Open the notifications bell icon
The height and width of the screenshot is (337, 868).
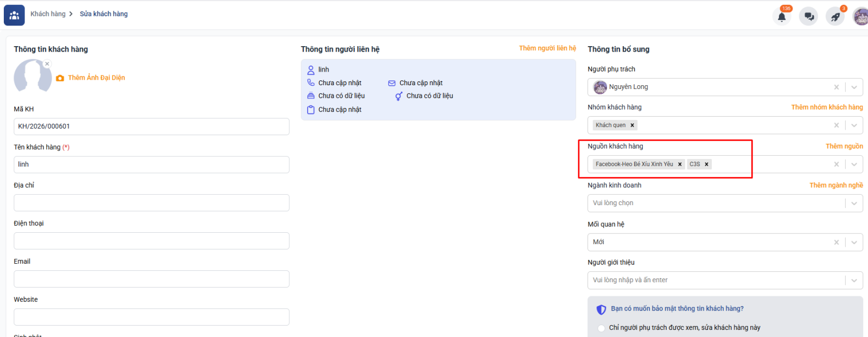coord(782,17)
